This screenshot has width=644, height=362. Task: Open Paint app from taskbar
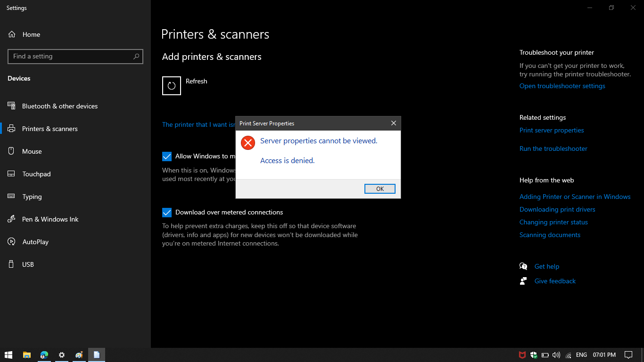[79, 355]
